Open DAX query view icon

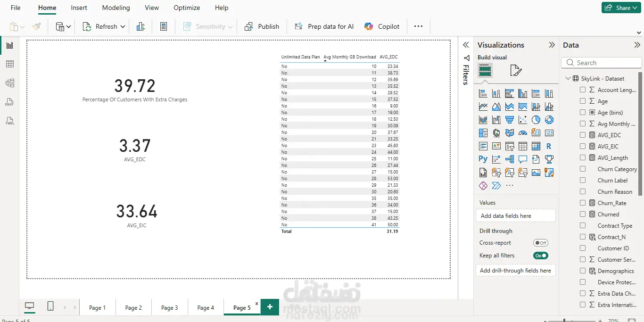pos(9,102)
